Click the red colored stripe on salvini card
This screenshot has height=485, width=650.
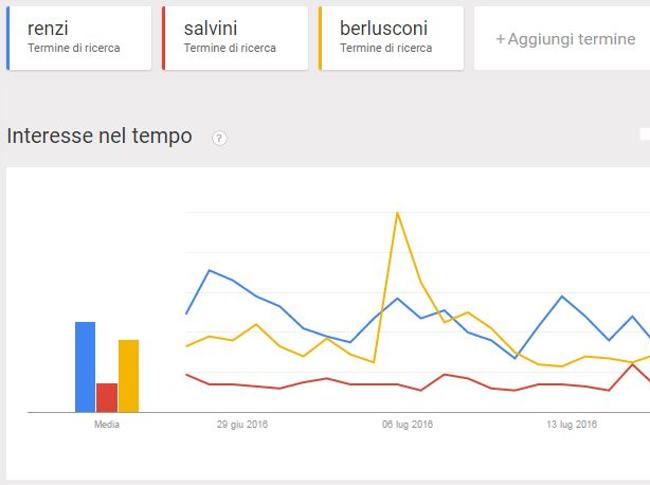click(x=164, y=38)
